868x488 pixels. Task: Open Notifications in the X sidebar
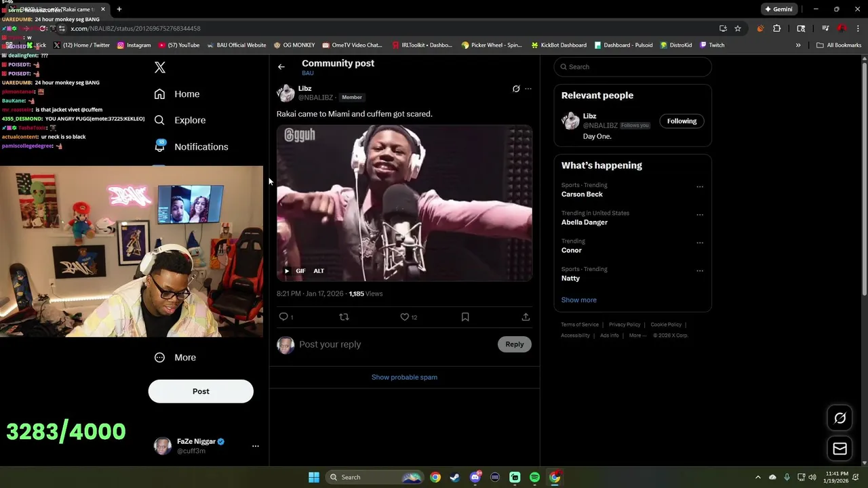pos(191,146)
